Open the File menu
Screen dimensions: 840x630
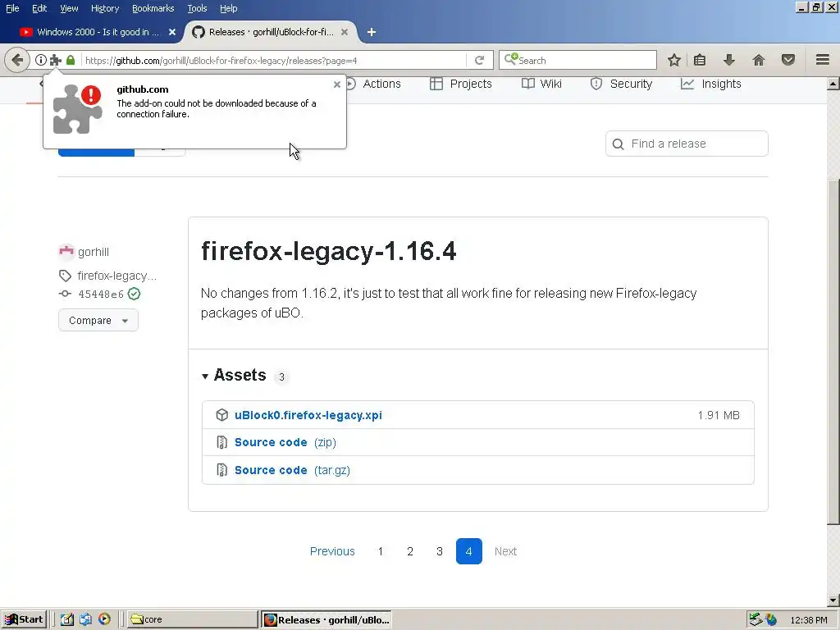click(12, 8)
